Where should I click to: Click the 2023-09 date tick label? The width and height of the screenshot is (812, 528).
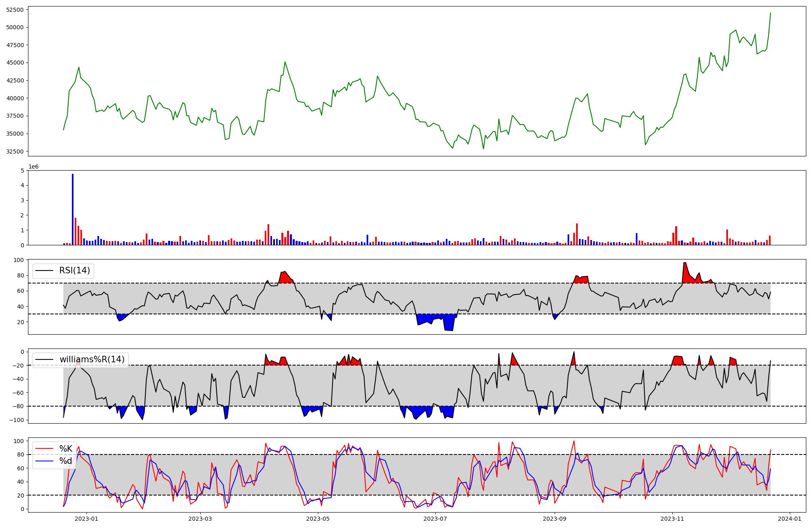tap(555, 519)
